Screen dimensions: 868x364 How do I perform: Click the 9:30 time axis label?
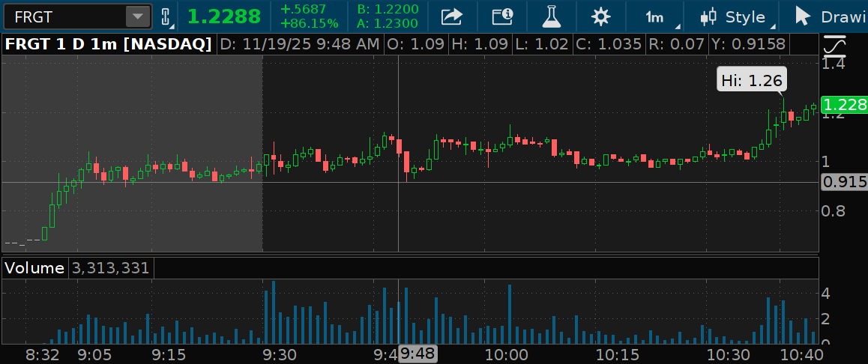pyautogui.click(x=280, y=354)
